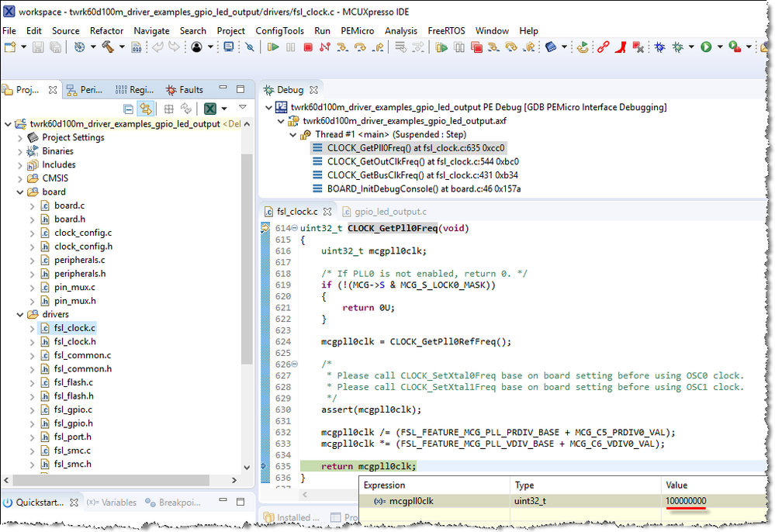Toggle Link with Editor in Project Explorer

tap(145, 108)
